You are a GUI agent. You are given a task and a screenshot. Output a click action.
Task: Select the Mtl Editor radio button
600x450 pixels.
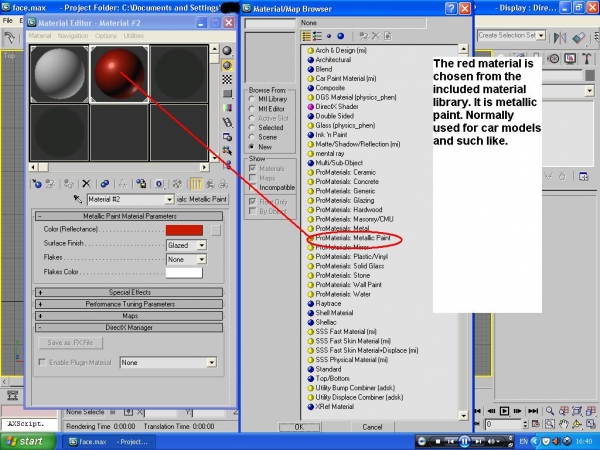click(x=251, y=109)
